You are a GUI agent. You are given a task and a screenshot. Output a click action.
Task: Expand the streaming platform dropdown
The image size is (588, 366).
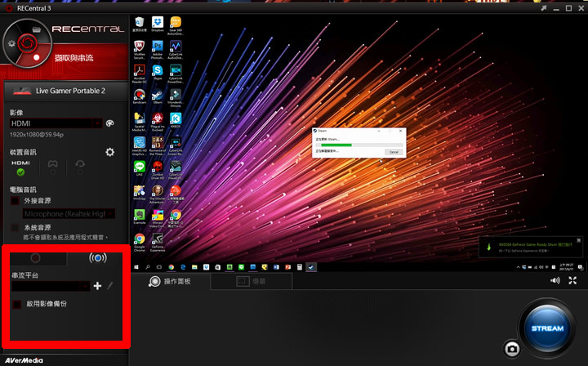pyautogui.click(x=49, y=286)
